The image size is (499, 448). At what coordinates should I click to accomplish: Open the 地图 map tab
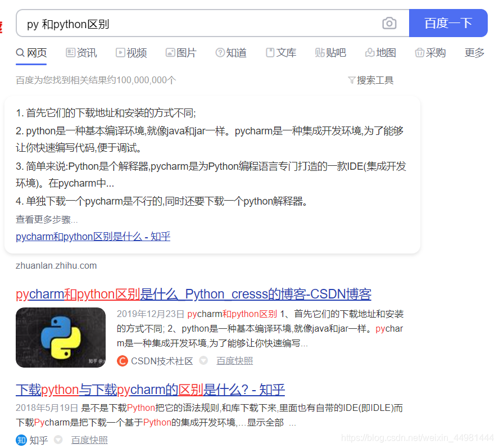(380, 53)
